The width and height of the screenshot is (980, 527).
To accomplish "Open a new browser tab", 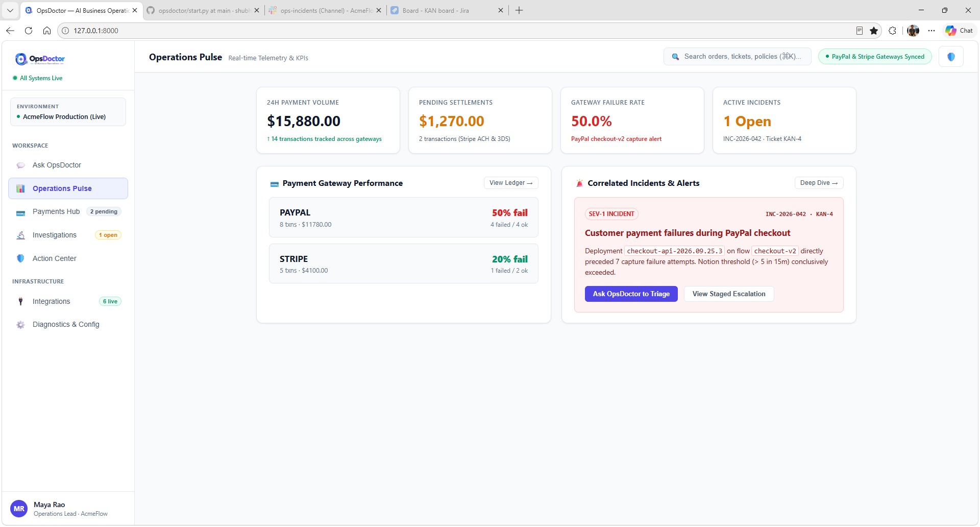I will [519, 10].
